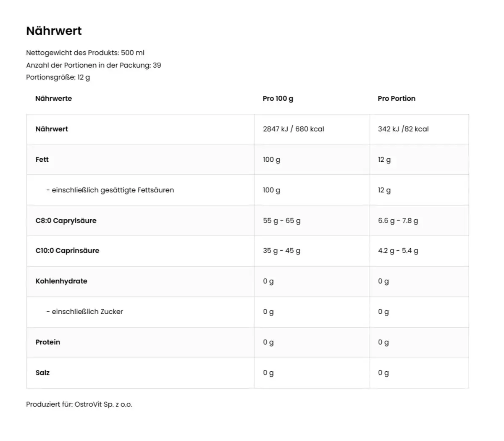Viewport: 504px width, 441px height.
Task: Click the Portionsgröße 12 g line
Action: click(x=58, y=77)
